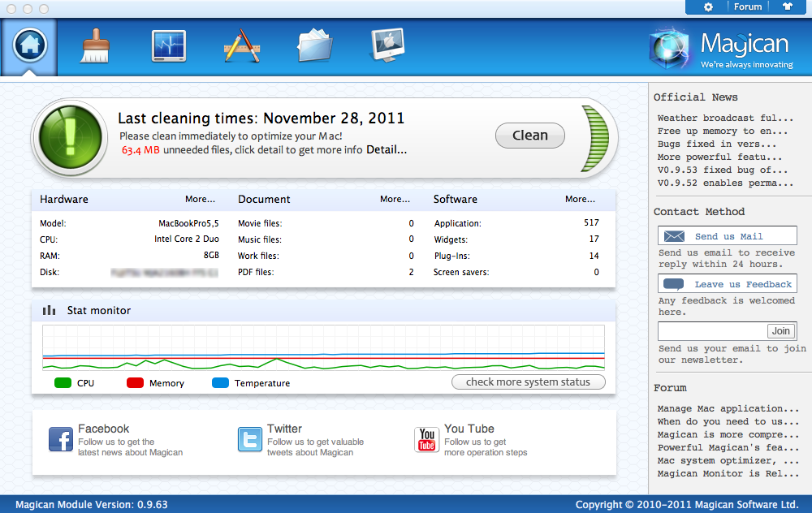Open the cleaning broom tool
The width and height of the screenshot is (812, 513).
(x=95, y=46)
